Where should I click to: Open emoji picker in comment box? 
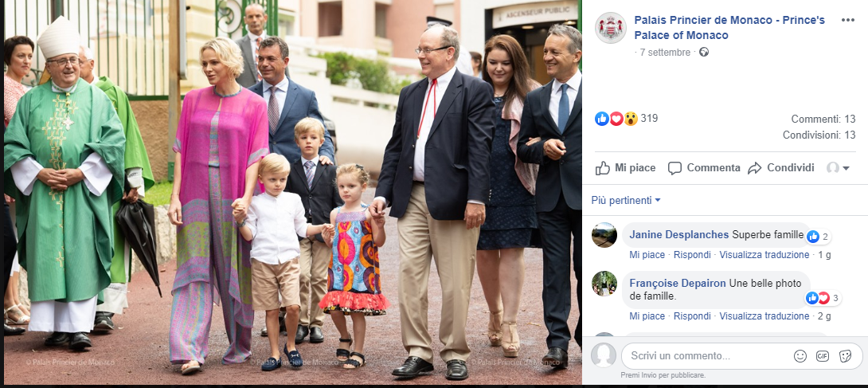(x=800, y=356)
